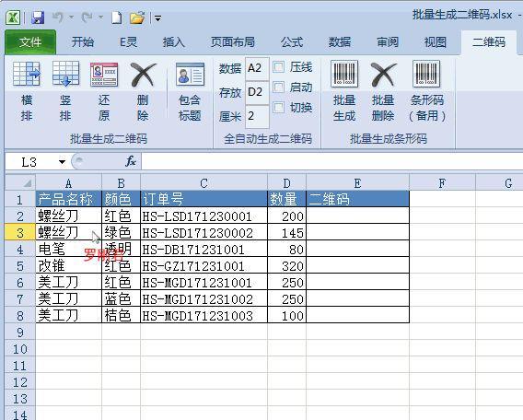Toggle the 启动 checkbox

pos(279,87)
